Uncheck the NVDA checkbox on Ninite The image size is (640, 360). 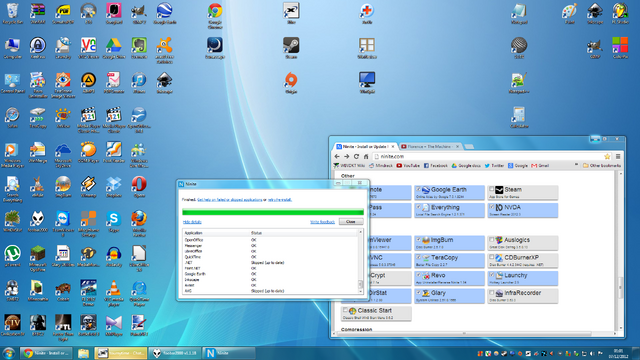click(x=491, y=207)
